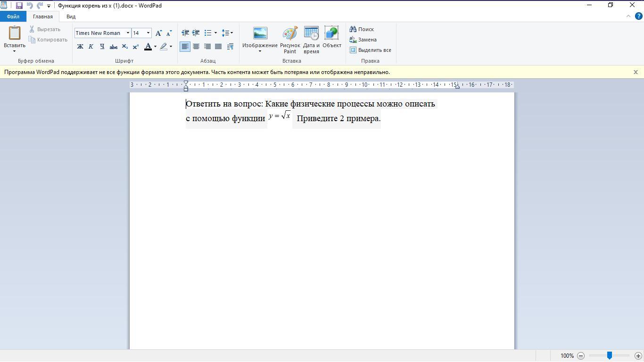Insert date and time
Image resolution: width=644 pixels, height=362 pixels.
(x=311, y=40)
